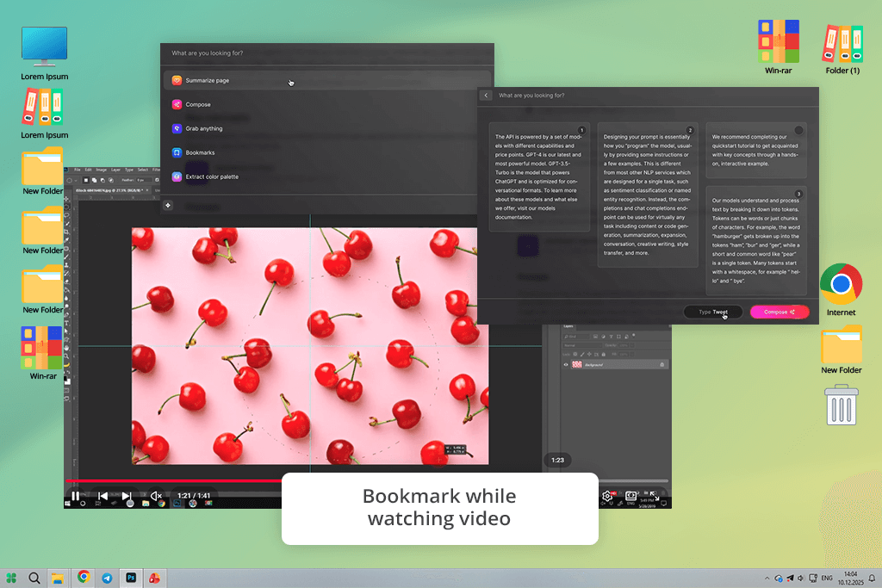This screenshot has height=588, width=882.
Task: Click the red video progress bar
Action: click(174, 480)
